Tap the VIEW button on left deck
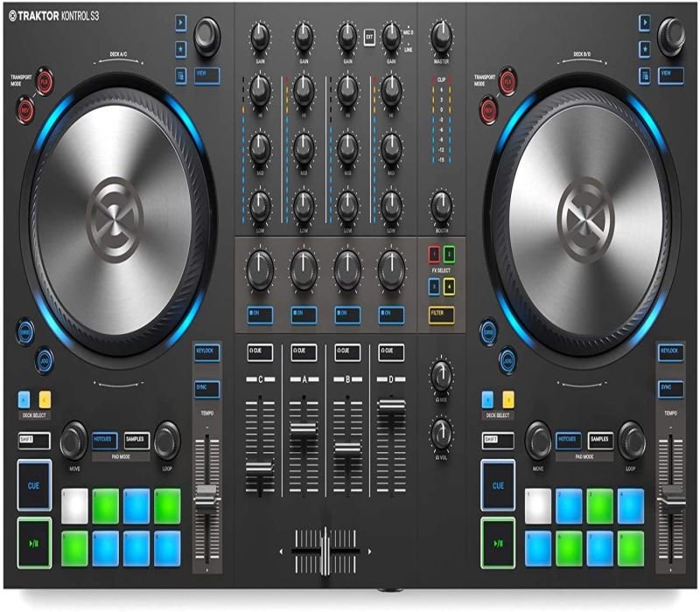 click(207, 76)
